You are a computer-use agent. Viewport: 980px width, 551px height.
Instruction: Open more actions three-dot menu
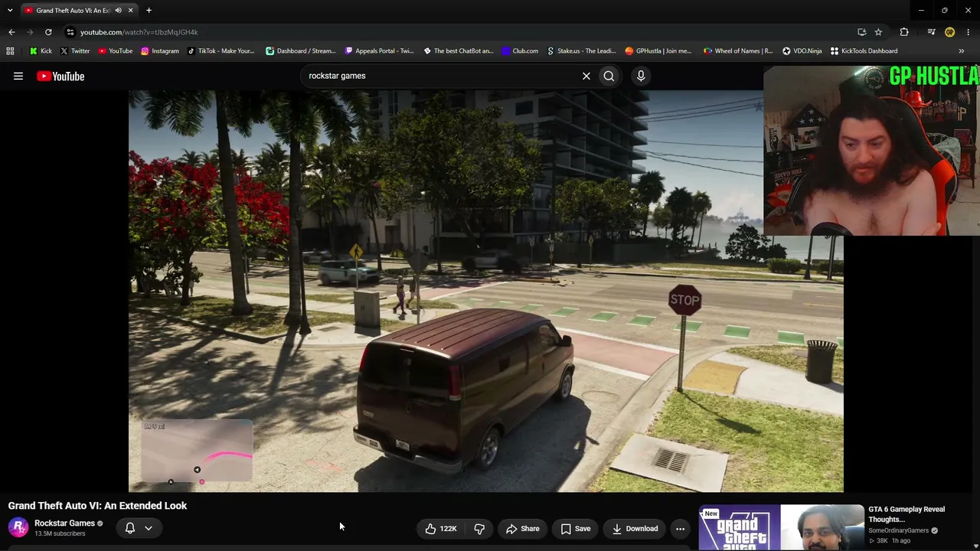[x=680, y=529]
